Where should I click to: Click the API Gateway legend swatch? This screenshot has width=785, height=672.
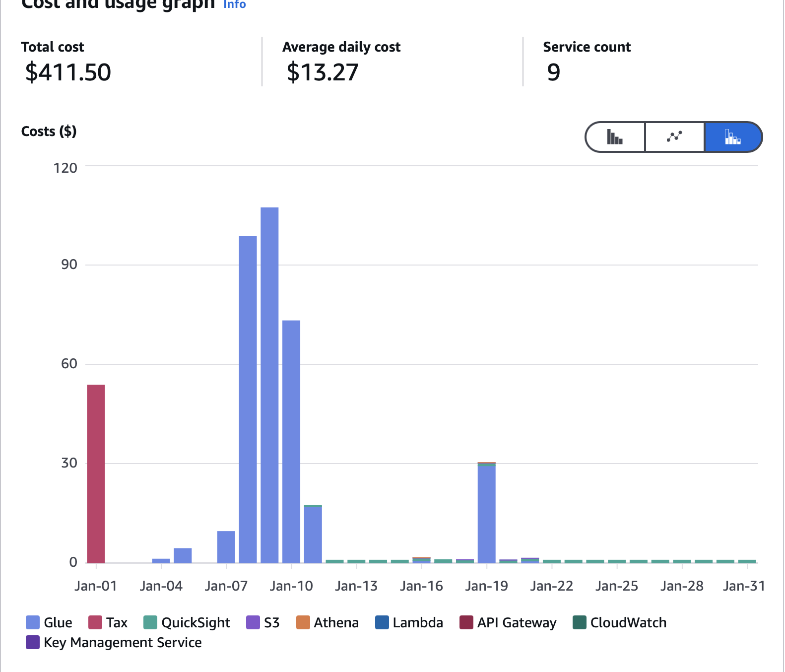point(466,622)
